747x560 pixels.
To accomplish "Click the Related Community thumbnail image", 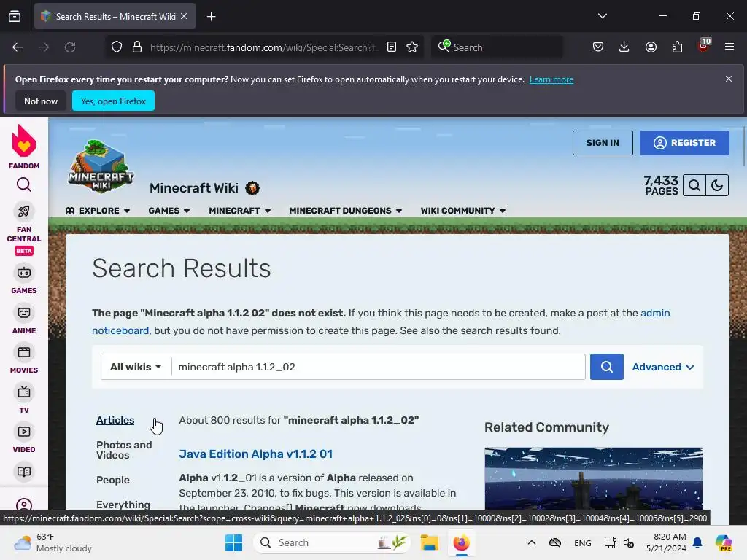I will tap(593, 478).
